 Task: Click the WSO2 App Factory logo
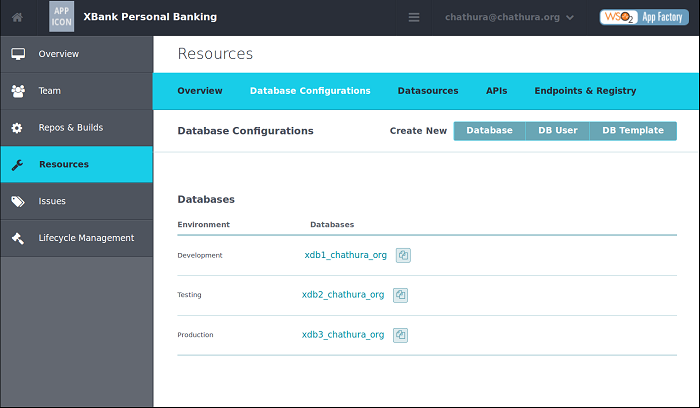[x=643, y=17]
